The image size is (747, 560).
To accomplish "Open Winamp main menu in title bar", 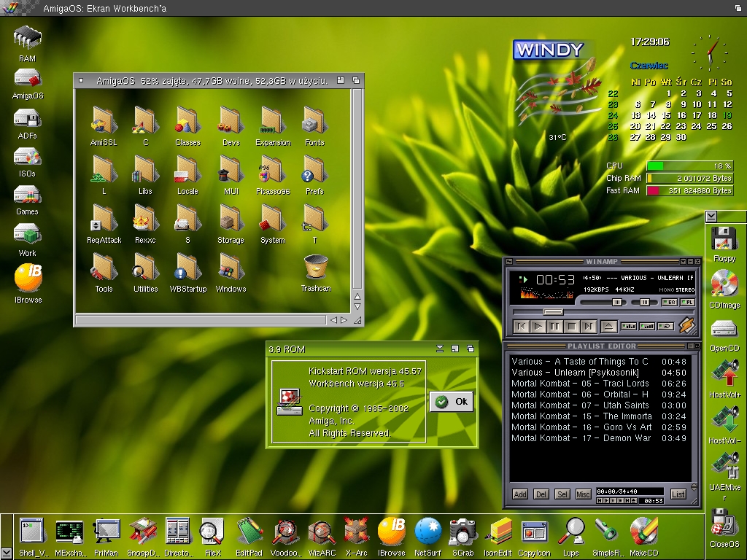I will pos(508,262).
